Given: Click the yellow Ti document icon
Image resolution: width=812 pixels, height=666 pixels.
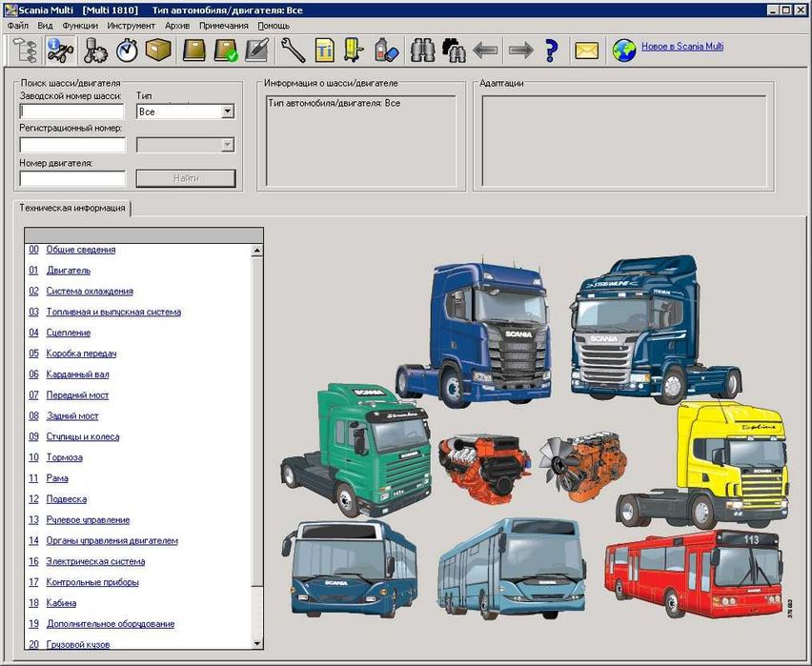Looking at the screenshot, I should point(325,50).
